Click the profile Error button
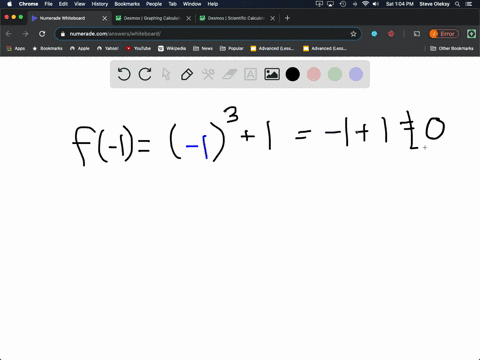Image resolution: width=480 pixels, height=360 pixels. tap(444, 34)
